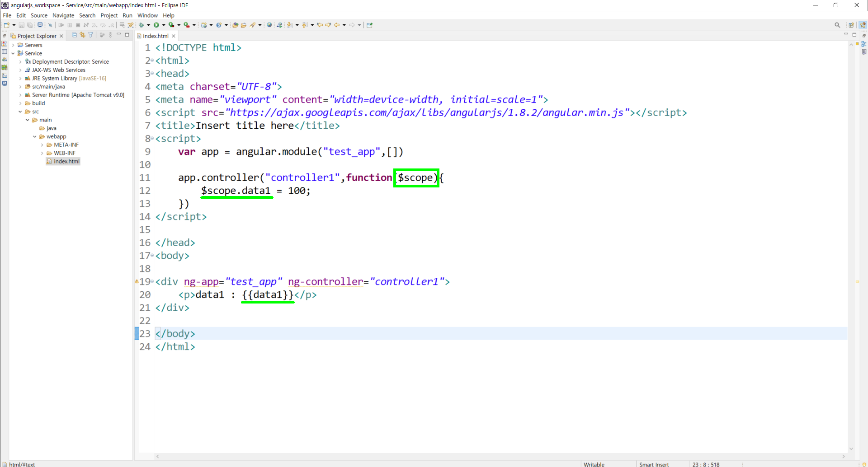Click the Outline icon in right sidebar
868x467 pixels.
point(864,44)
